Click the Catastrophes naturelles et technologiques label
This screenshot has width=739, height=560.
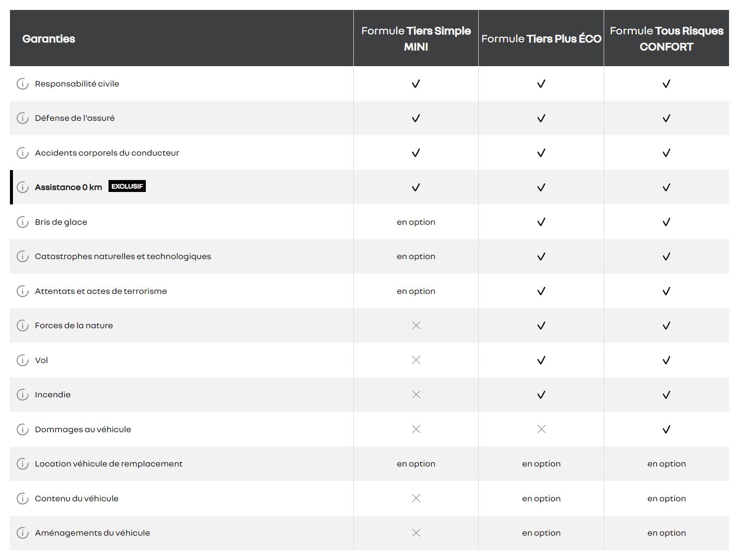tap(123, 256)
